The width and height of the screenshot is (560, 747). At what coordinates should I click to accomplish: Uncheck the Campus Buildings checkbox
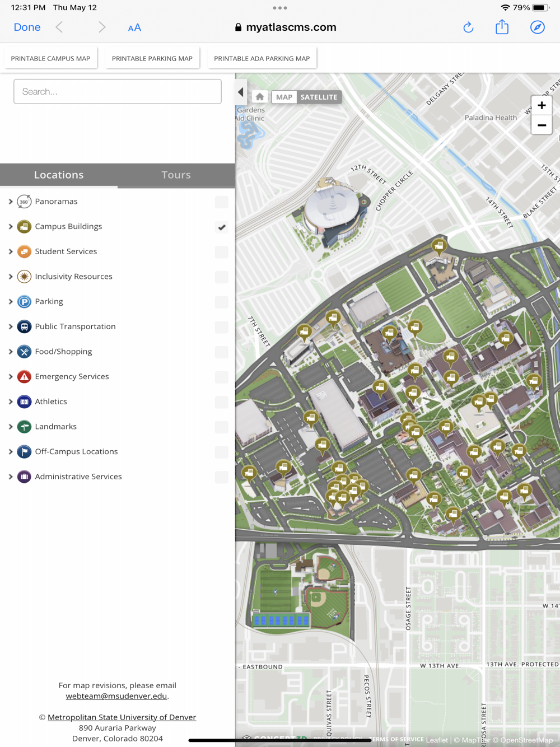[x=222, y=227]
